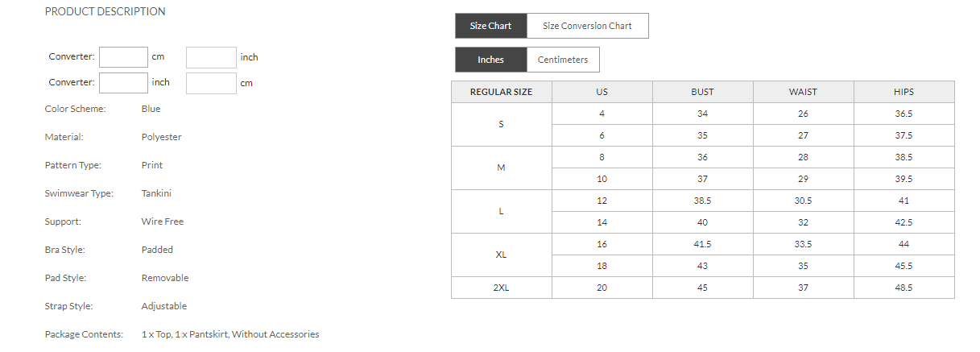Select the XL size cell

coord(501,255)
